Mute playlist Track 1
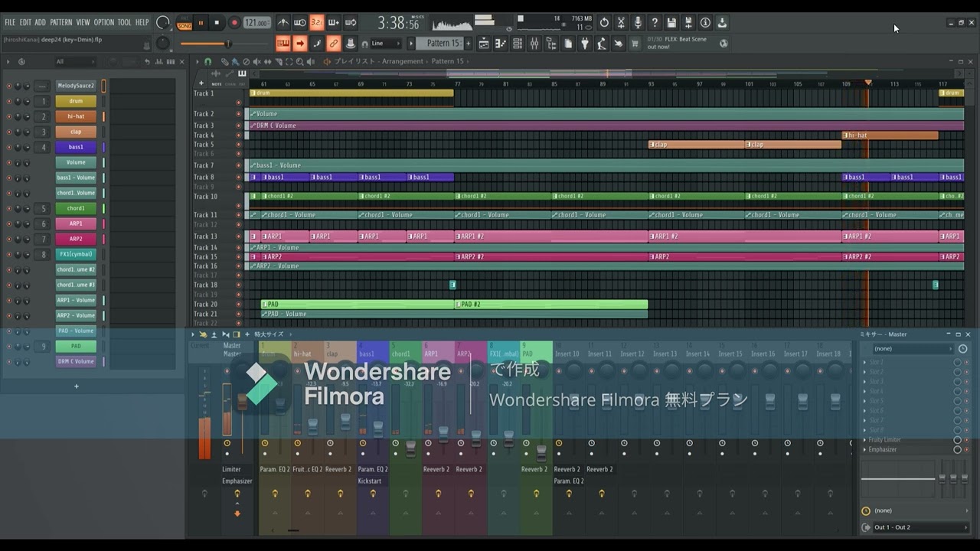This screenshot has width=980, height=551. click(238, 103)
